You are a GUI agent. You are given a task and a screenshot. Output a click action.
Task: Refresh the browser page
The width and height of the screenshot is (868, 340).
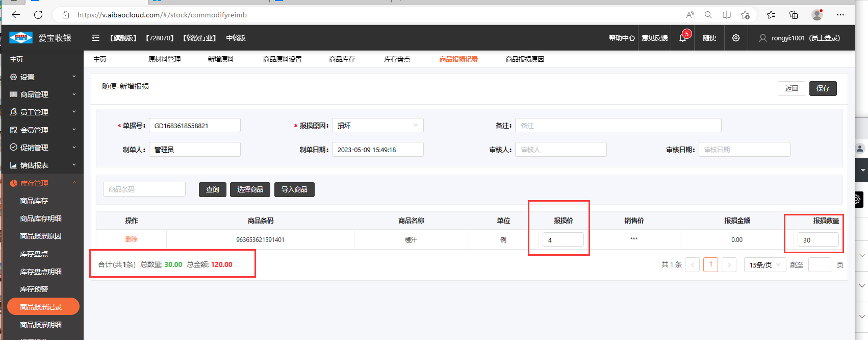point(38,15)
